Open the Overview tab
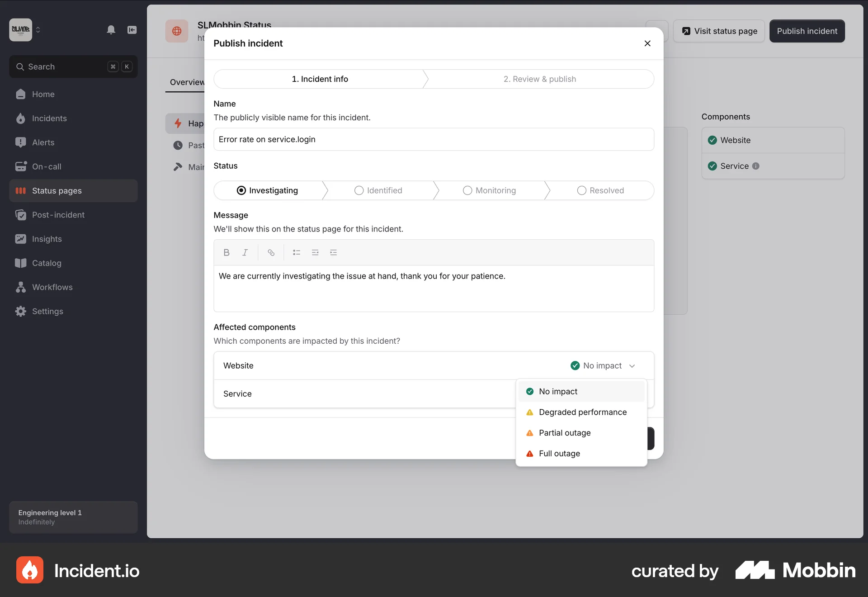Viewport: 868px width, 597px height. coord(187,82)
